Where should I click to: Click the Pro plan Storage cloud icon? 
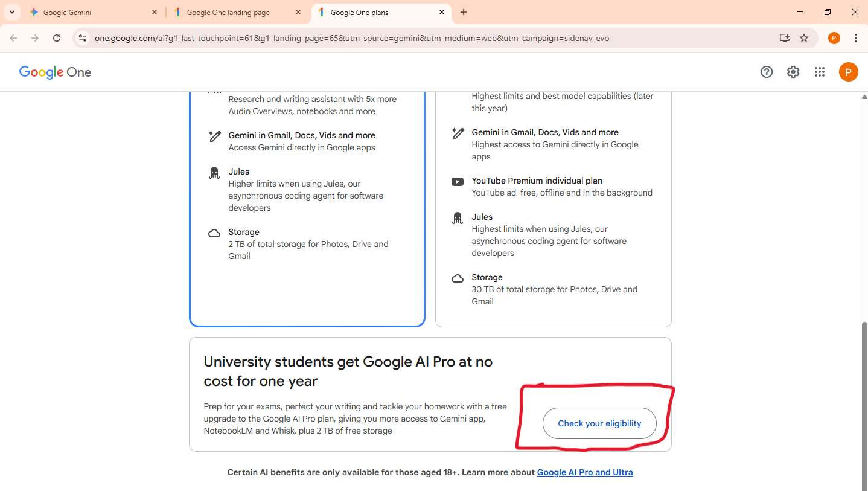tap(214, 233)
